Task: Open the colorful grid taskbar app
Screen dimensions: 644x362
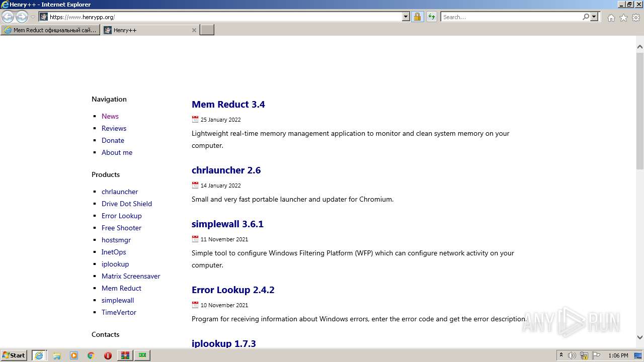Action: (125, 355)
